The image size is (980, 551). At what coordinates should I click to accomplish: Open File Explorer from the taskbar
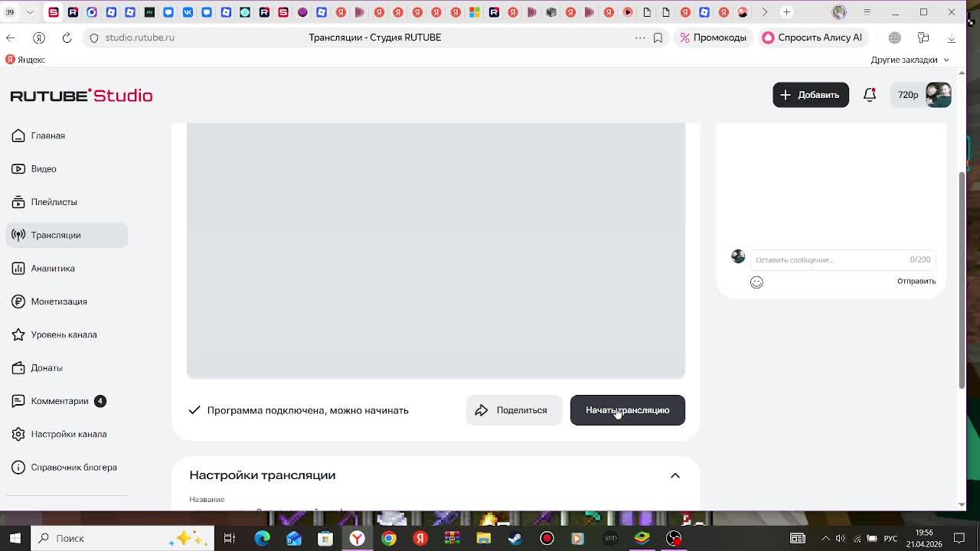click(483, 538)
